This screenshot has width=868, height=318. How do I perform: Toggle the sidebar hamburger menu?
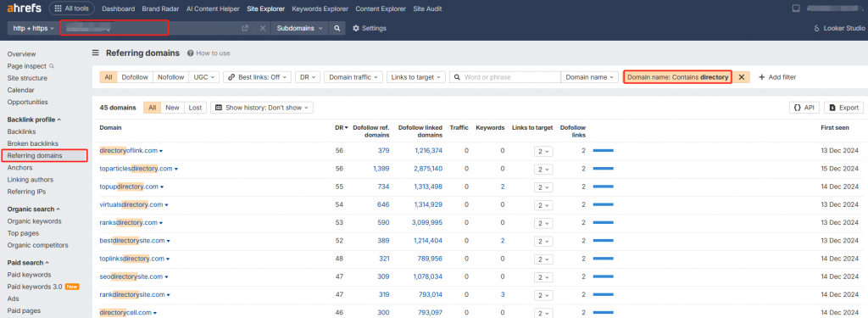(x=95, y=53)
